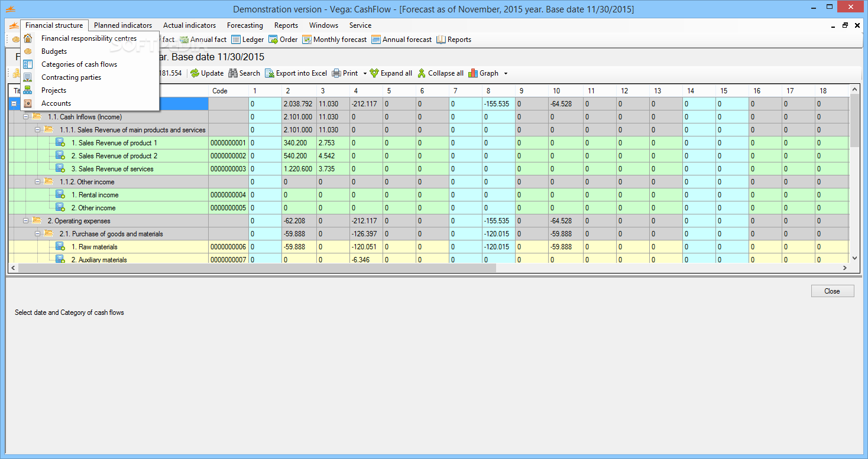This screenshot has height=459, width=868.
Task: Collapse the top-level selected tree row
Action: click(14, 104)
